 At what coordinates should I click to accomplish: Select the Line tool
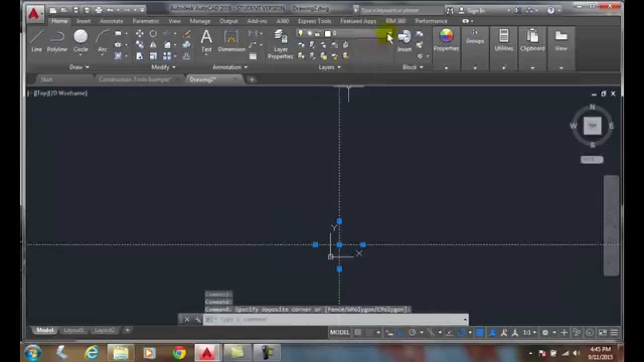36,40
